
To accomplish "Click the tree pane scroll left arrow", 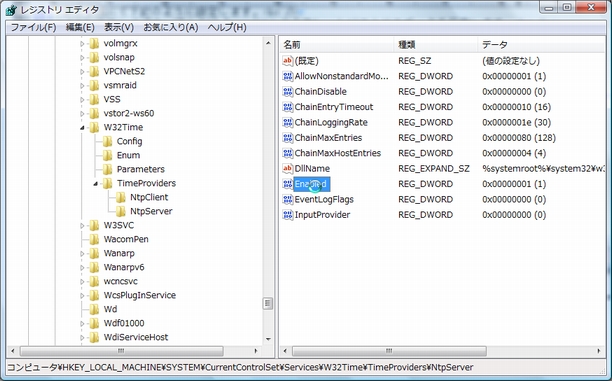I will (13, 351).
